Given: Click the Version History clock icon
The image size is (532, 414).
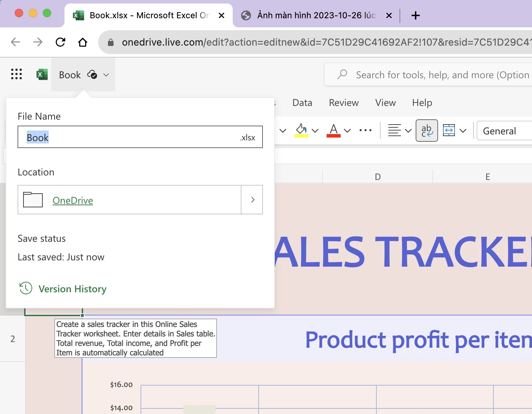Looking at the screenshot, I should pyautogui.click(x=26, y=288).
